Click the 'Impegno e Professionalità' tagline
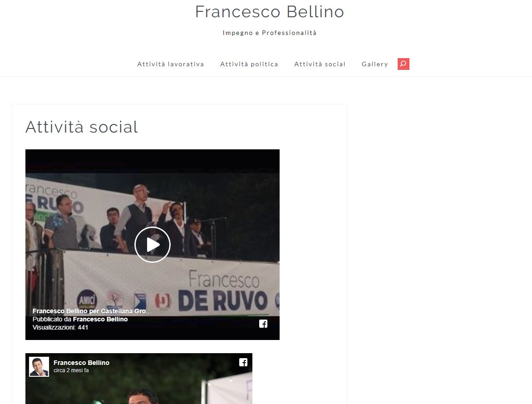The height and width of the screenshot is (404, 532). [270, 33]
